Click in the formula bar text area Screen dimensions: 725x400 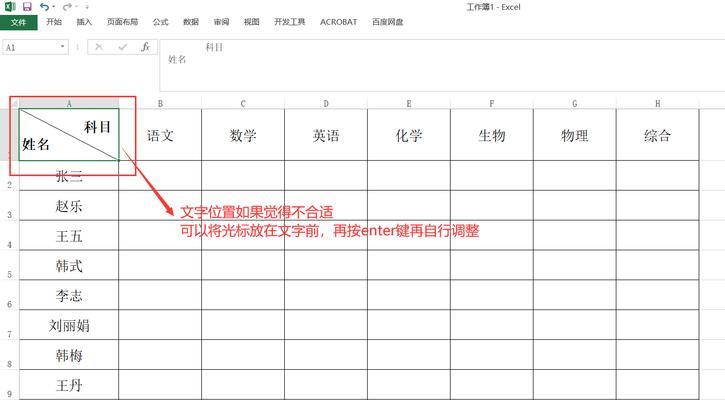(x=442, y=65)
